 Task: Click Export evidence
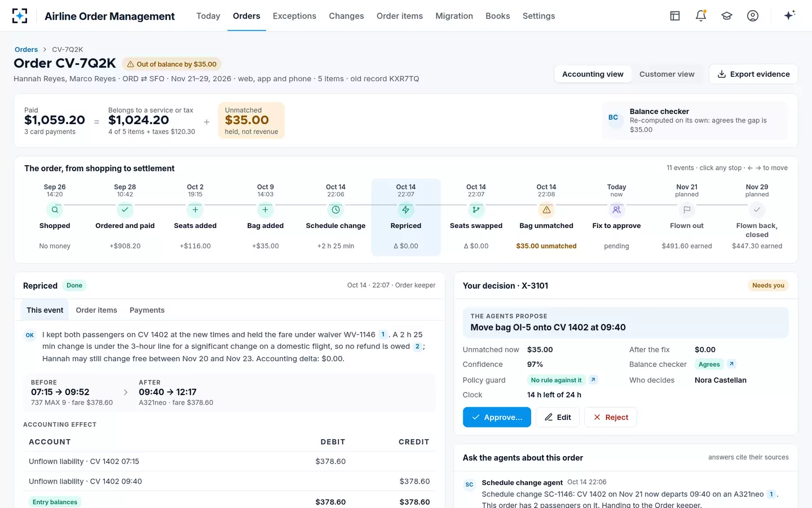(x=753, y=74)
